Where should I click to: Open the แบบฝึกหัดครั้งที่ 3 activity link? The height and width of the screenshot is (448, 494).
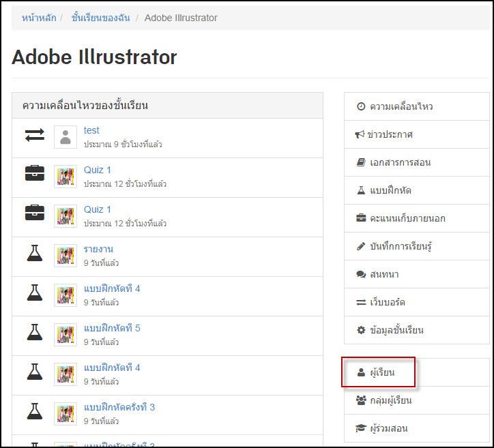119,407
